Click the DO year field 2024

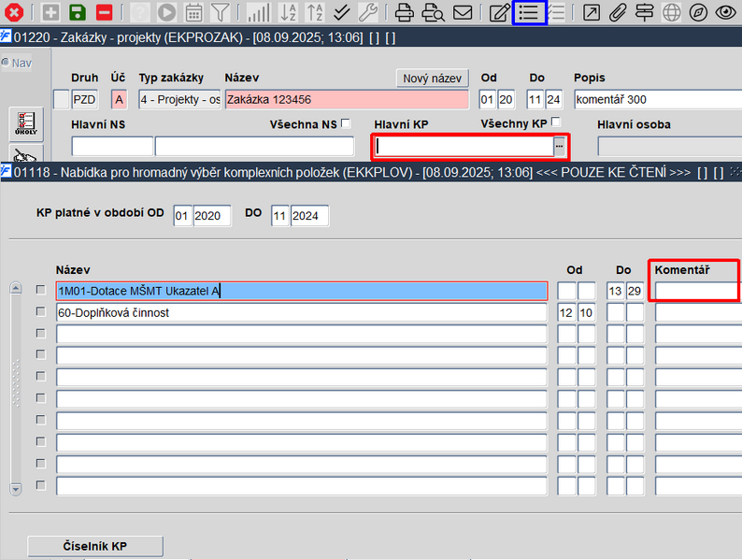tap(309, 216)
